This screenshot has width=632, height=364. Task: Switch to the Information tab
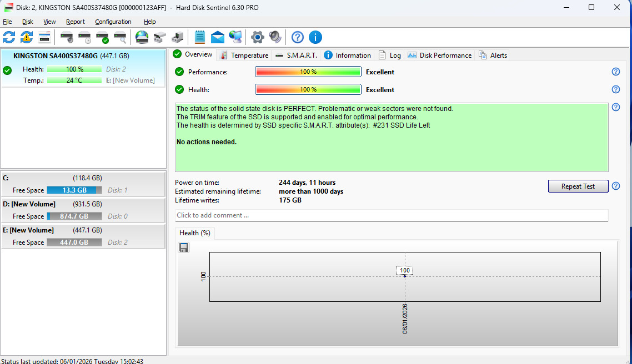(x=348, y=55)
